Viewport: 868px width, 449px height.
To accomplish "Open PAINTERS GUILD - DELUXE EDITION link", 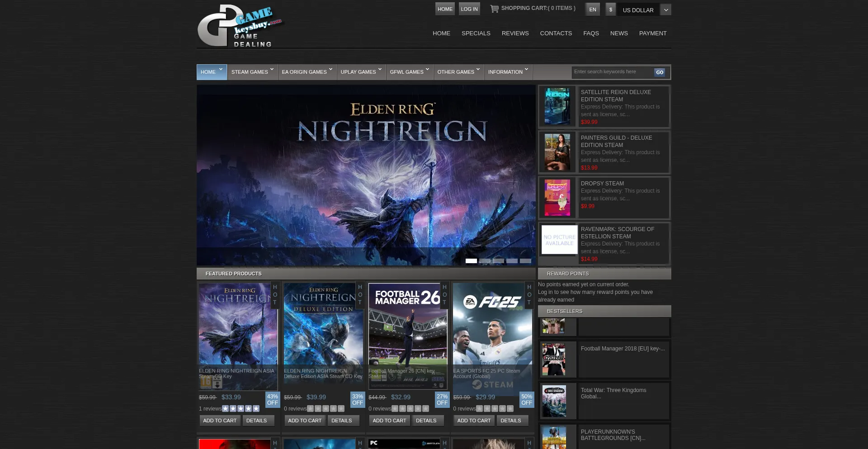I will click(616, 142).
